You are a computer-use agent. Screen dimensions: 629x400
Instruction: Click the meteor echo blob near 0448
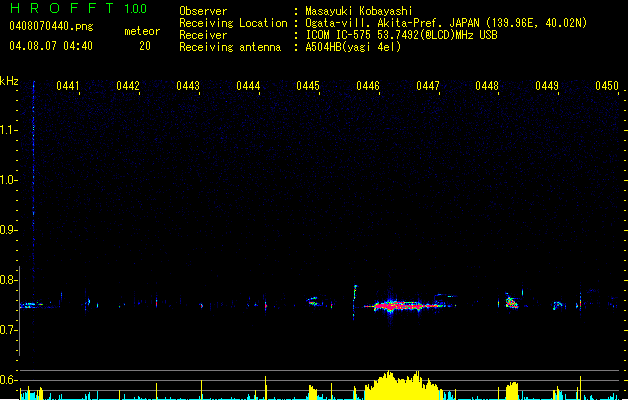(x=511, y=302)
